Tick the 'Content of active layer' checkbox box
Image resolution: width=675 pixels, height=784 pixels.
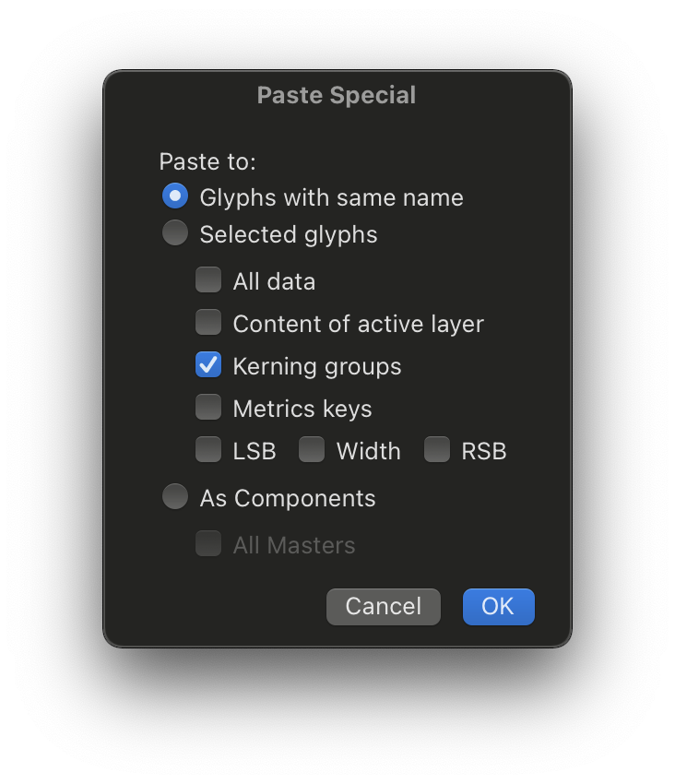[x=208, y=323]
